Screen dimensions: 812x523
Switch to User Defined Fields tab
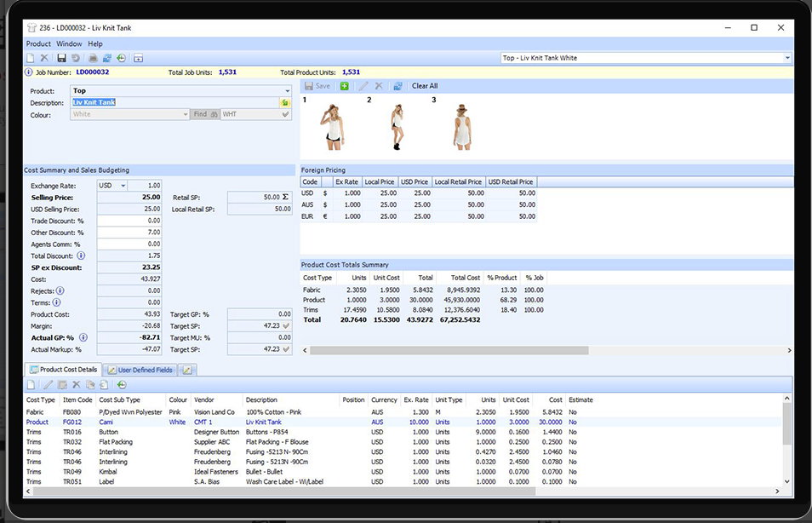140,370
